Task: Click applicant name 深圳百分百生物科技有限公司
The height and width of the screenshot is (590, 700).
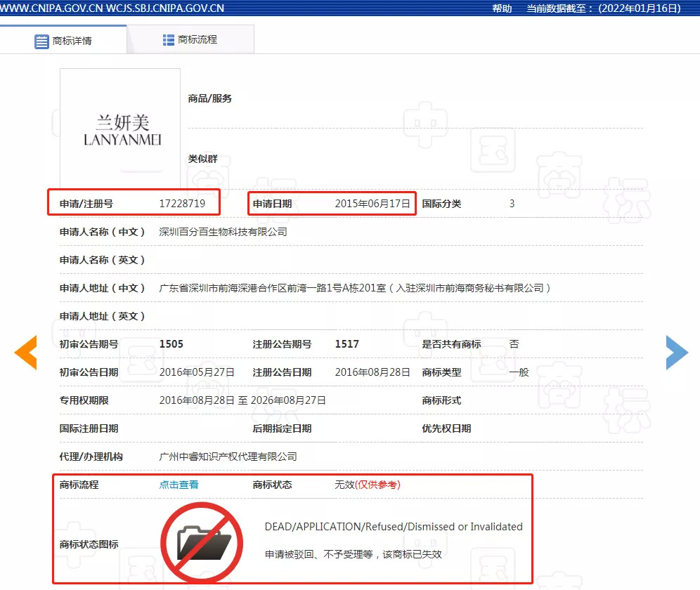Action: (x=223, y=232)
